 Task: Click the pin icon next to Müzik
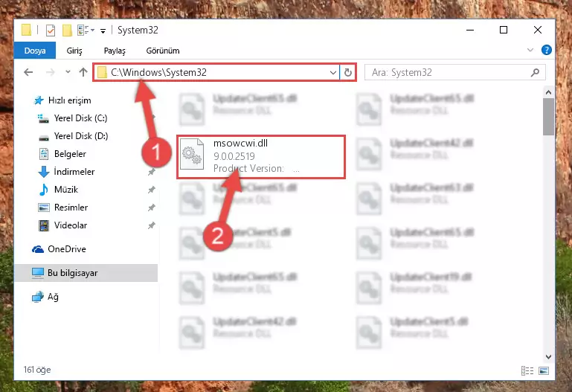click(x=152, y=190)
